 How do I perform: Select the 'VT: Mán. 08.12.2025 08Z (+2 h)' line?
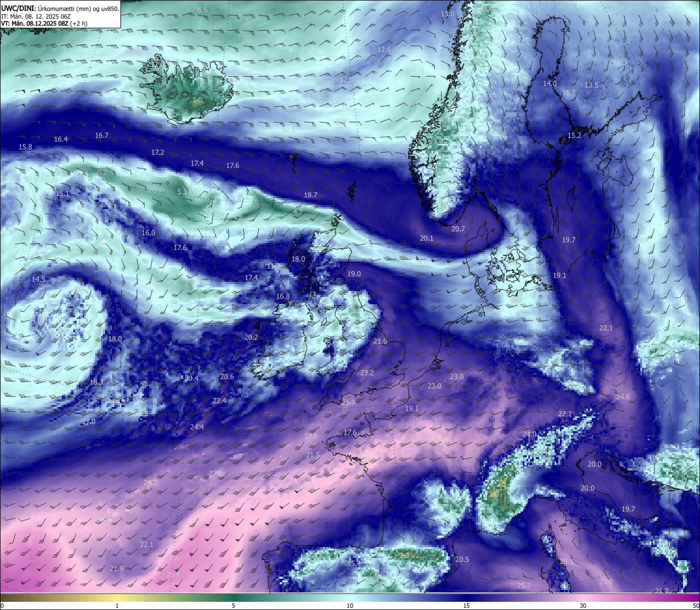coord(44,24)
